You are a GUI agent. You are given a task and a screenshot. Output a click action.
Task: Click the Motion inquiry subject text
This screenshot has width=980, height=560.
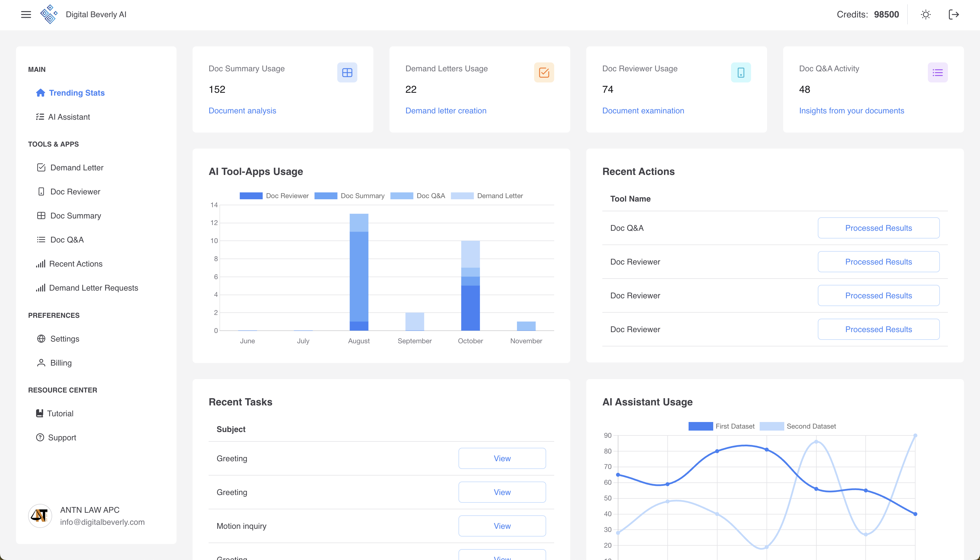241,526
